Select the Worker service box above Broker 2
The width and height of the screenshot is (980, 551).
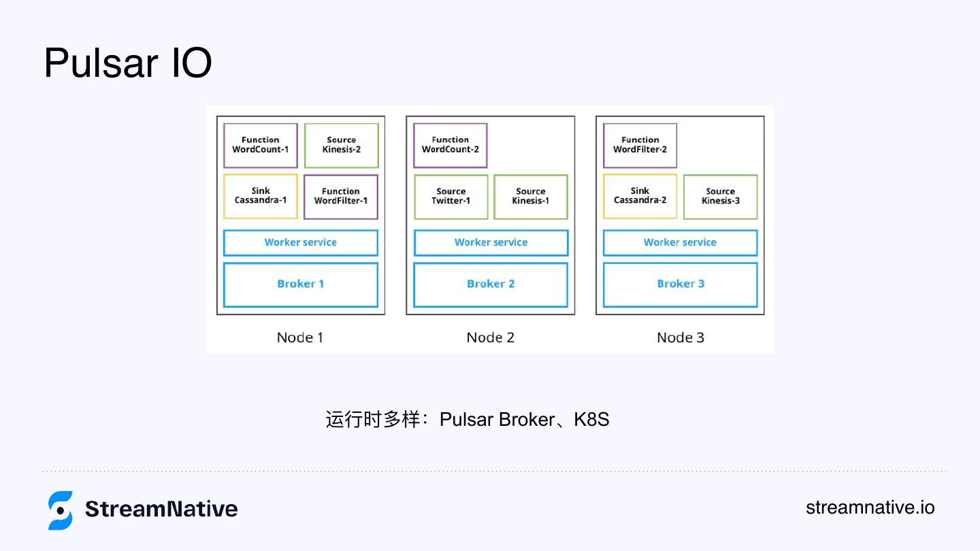(x=491, y=243)
